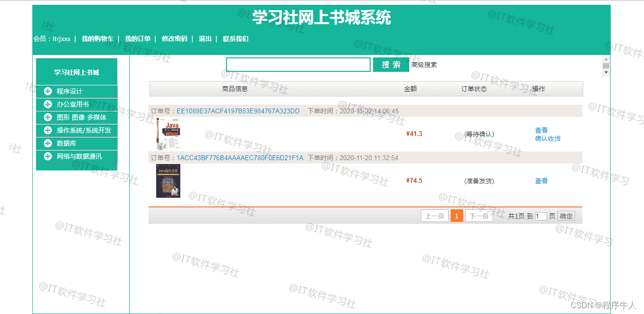Click the 金额 column header
The image size is (644, 314).
[x=411, y=89]
